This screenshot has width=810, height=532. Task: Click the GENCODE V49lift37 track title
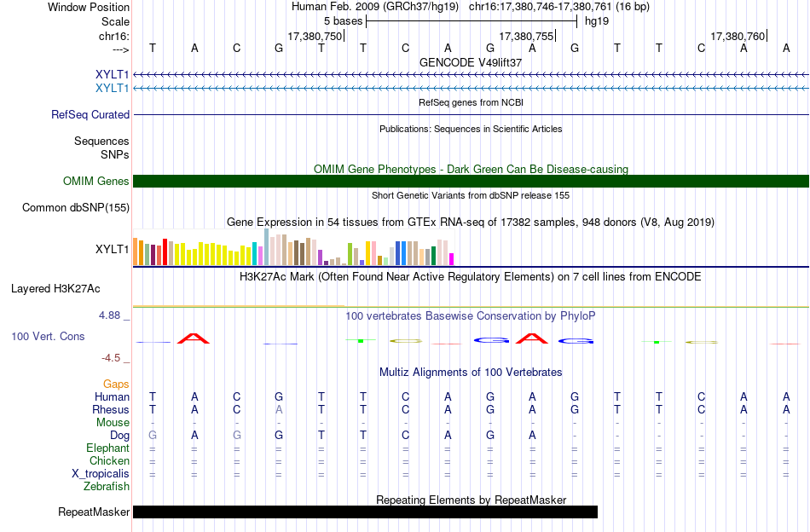471,62
